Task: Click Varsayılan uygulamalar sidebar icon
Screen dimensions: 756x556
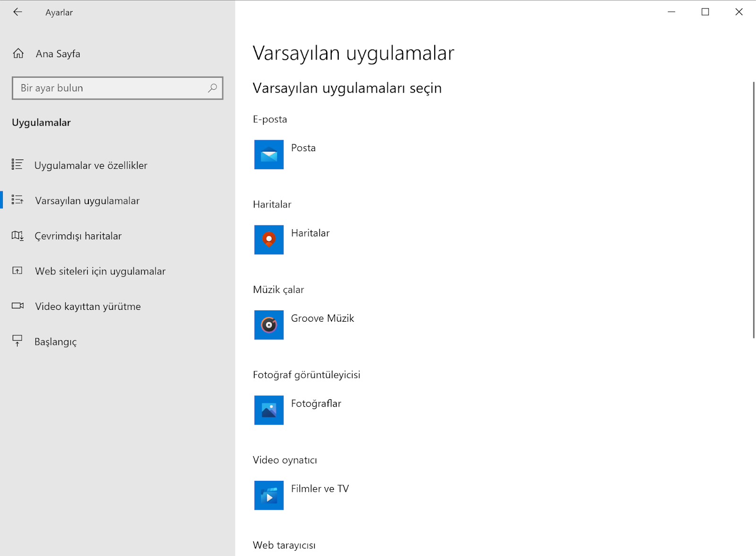Action: pyautogui.click(x=17, y=200)
